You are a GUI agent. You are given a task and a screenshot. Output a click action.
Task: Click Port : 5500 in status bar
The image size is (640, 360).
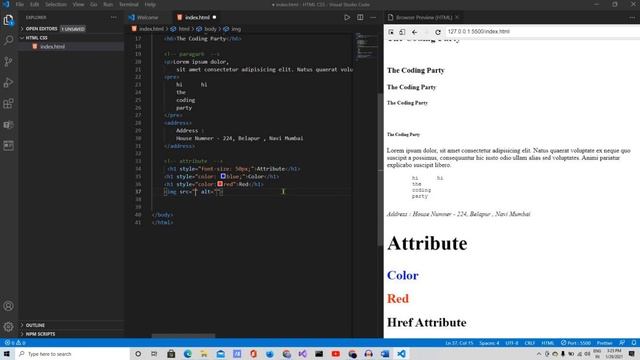click(576, 343)
